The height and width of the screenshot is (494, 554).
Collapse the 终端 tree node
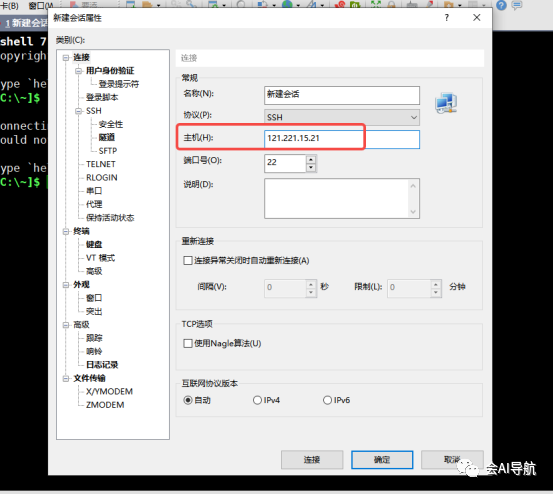point(66,232)
